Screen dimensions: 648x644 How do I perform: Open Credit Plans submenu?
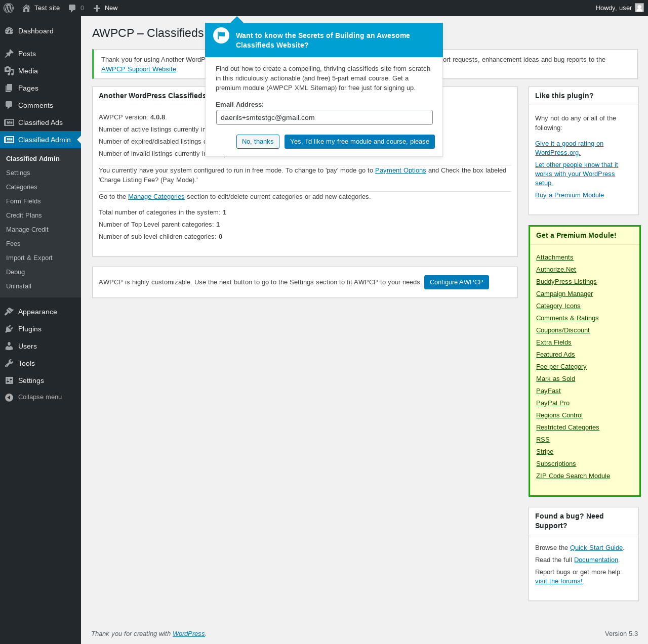(24, 215)
